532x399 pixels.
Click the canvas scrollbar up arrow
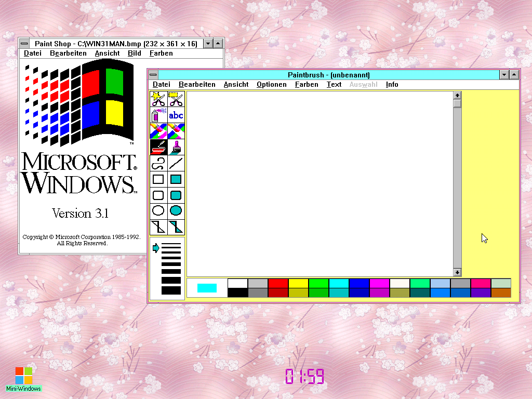[457, 96]
